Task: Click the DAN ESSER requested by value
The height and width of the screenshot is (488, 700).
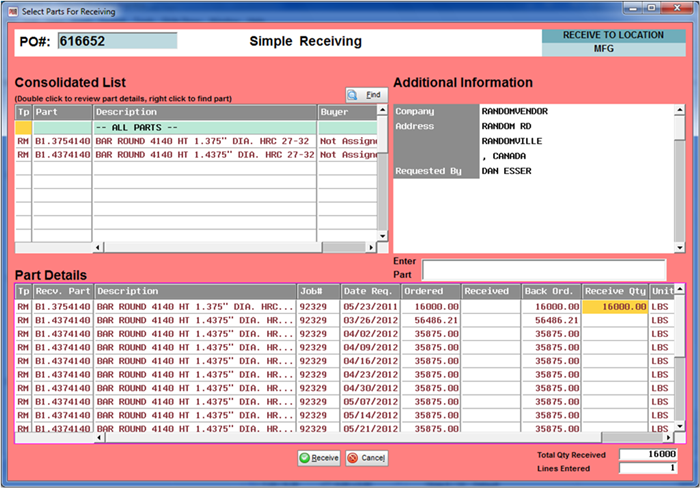Action: click(x=506, y=171)
